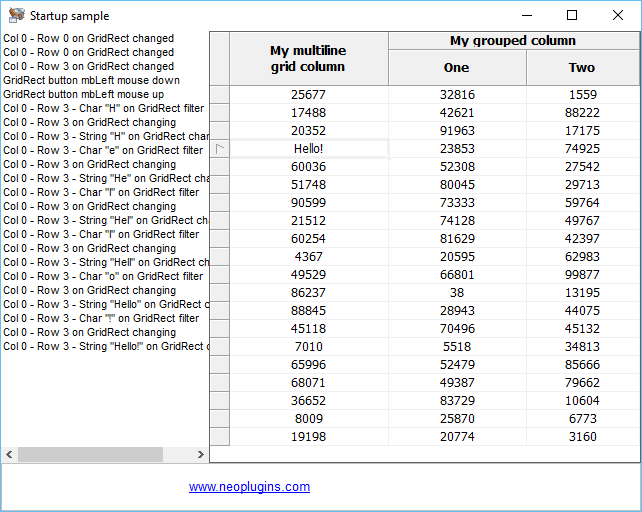This screenshot has height=512, width=642.
Task: Select cell 74925
Action: click(x=583, y=149)
